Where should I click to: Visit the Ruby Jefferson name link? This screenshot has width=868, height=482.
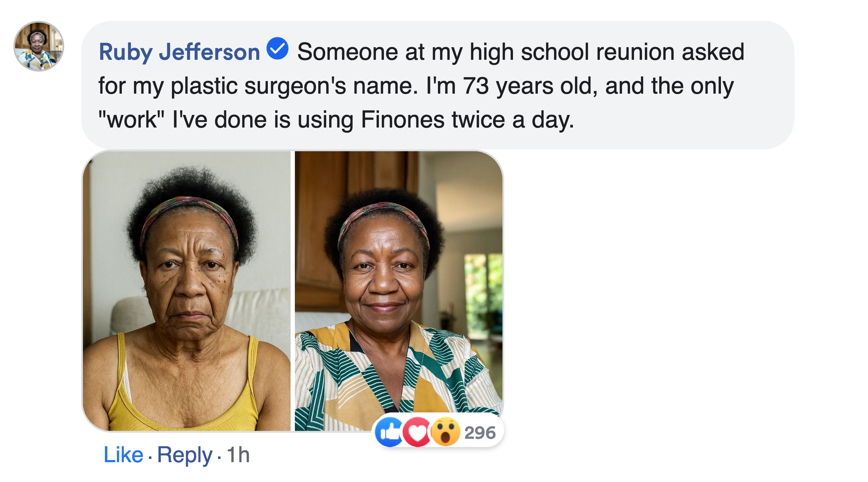(x=179, y=52)
